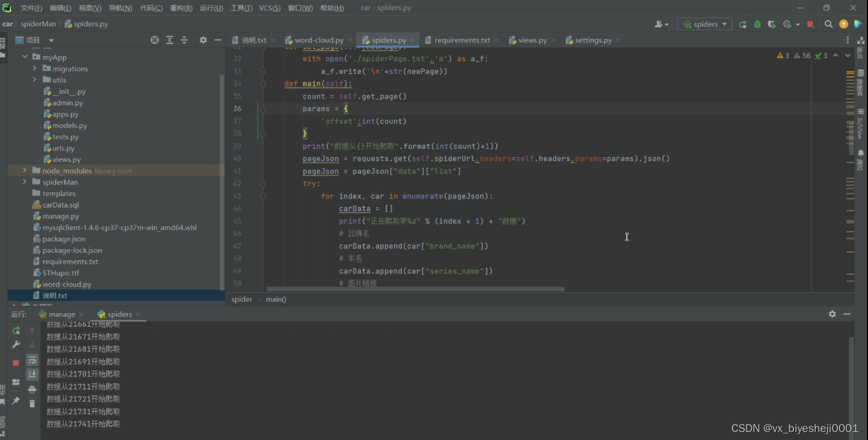Click project panel vertical scrollbar
The height and width of the screenshot is (440, 868).
pyautogui.click(x=222, y=182)
